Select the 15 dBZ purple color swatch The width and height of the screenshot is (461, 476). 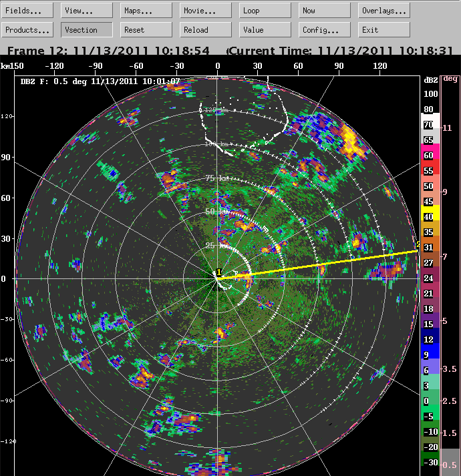tap(430, 320)
